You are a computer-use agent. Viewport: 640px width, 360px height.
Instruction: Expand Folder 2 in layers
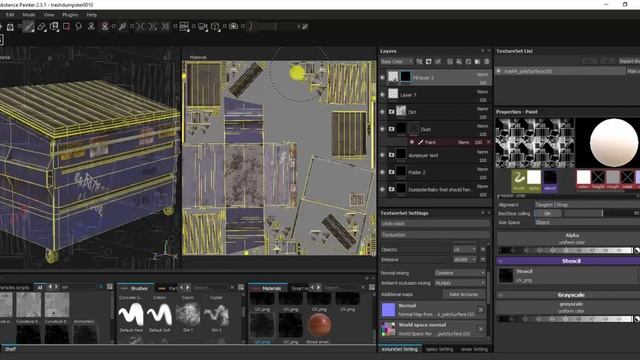coord(391,172)
